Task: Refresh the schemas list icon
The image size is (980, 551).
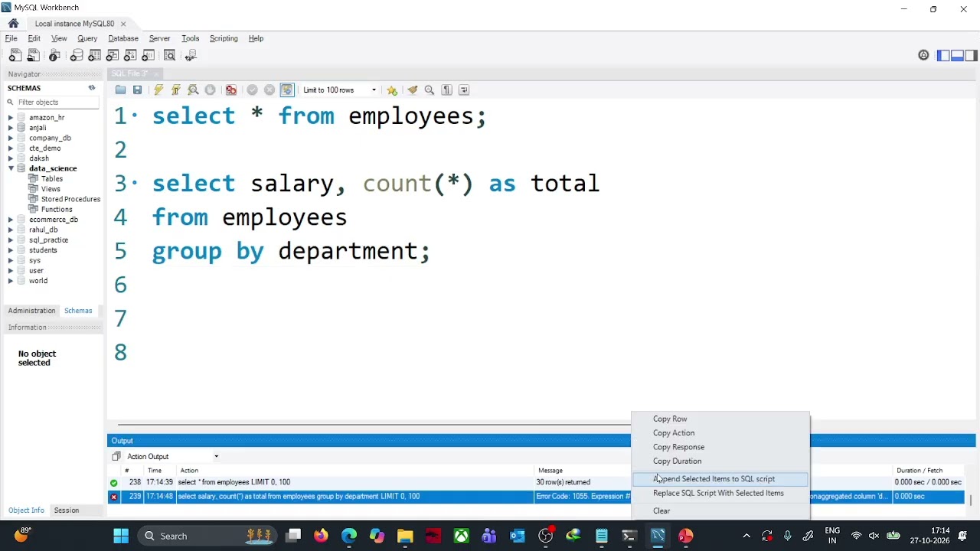Action: [92, 88]
